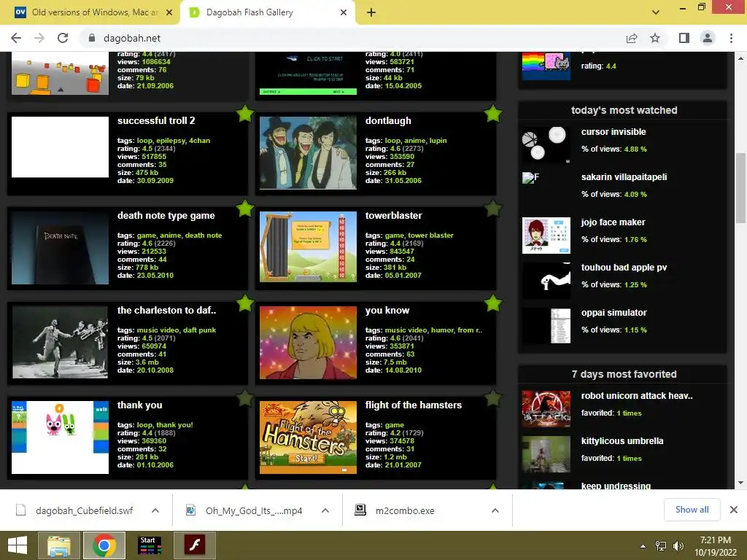Open the Chrome profile avatar

click(x=708, y=38)
